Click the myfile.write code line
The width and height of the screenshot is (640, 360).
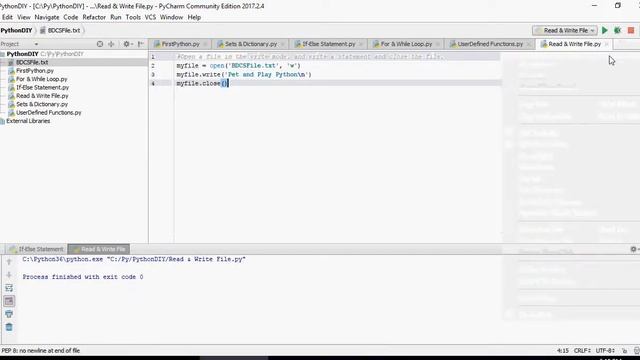pyautogui.click(x=244, y=75)
